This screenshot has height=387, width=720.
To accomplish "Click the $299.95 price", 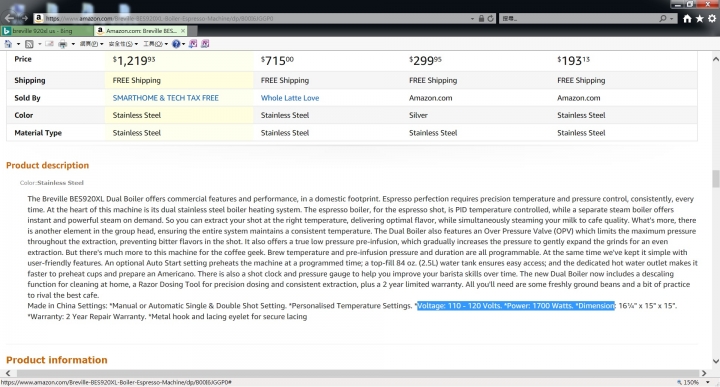I will click(x=425, y=61).
